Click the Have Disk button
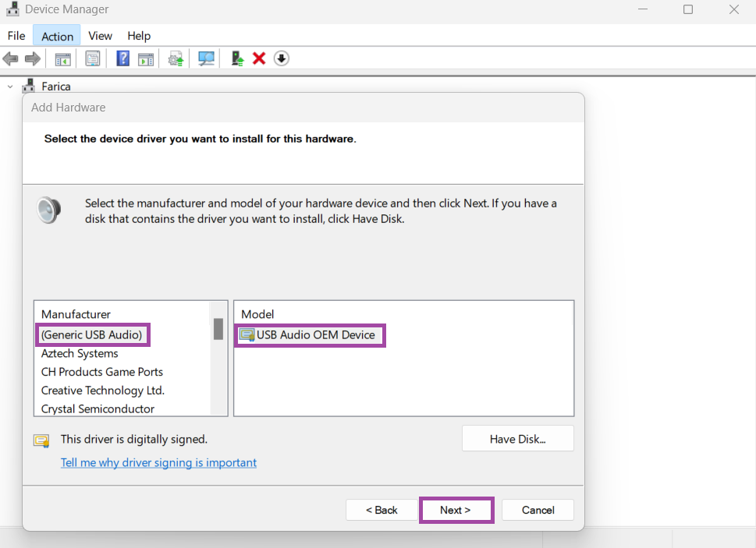The image size is (756, 548). [517, 439]
